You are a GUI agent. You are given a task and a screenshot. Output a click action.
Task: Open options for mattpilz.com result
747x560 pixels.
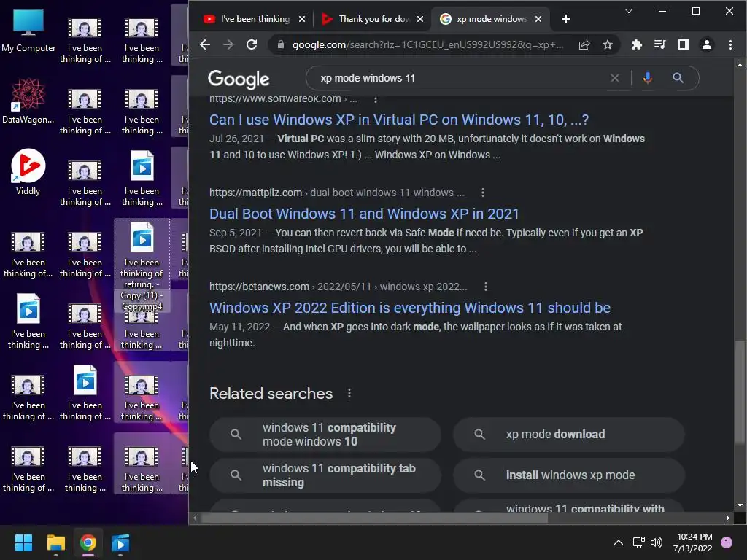483,192
